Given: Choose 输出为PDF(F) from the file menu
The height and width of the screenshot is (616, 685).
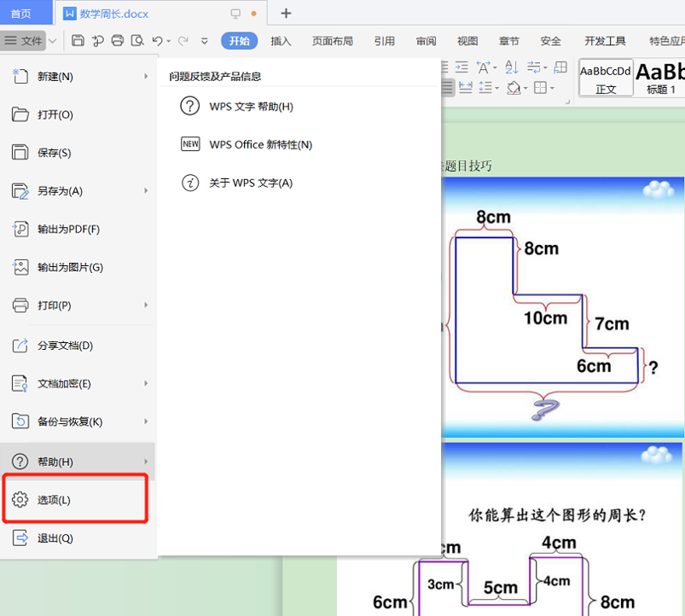Looking at the screenshot, I should [x=78, y=229].
